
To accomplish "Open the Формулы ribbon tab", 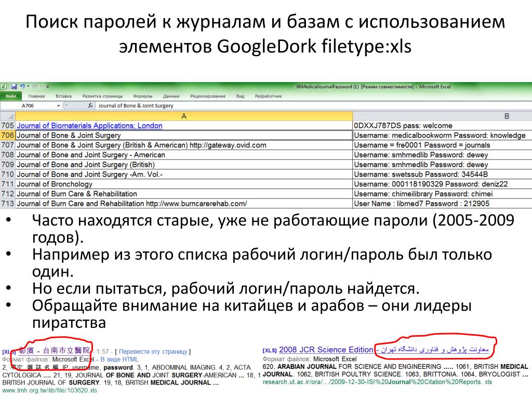I will pyautogui.click(x=142, y=96).
